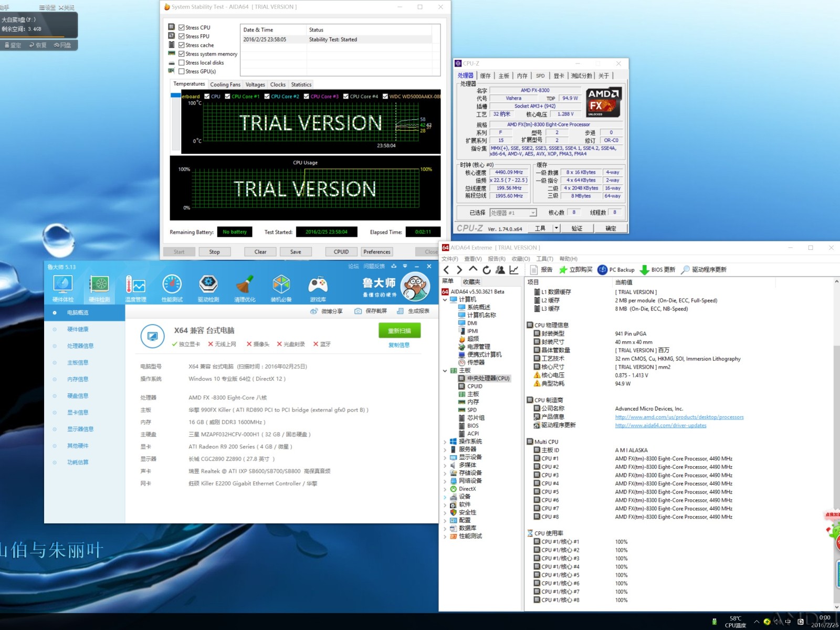
Task: Refresh the AIDA64 page
Action: [487, 270]
